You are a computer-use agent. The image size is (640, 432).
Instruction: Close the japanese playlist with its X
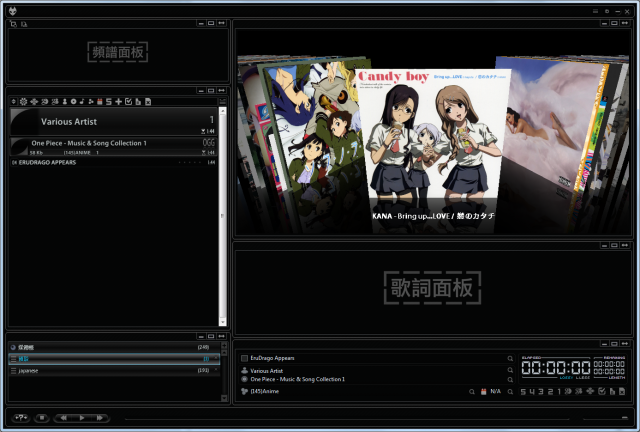coord(216,370)
